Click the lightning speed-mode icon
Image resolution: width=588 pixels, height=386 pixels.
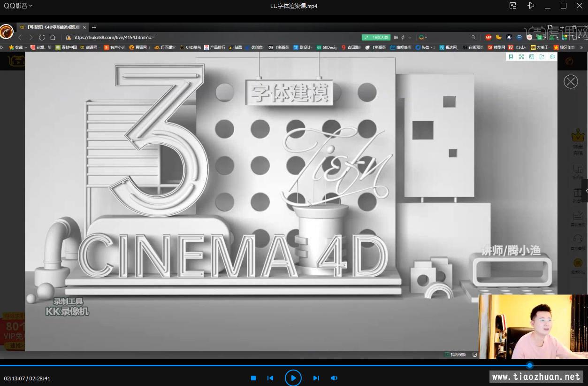[403, 37]
